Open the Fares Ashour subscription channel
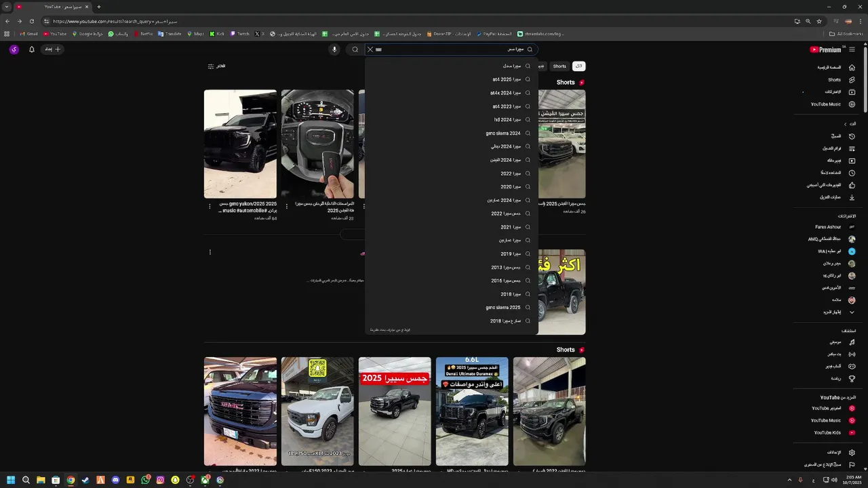The image size is (868, 488). (835, 227)
